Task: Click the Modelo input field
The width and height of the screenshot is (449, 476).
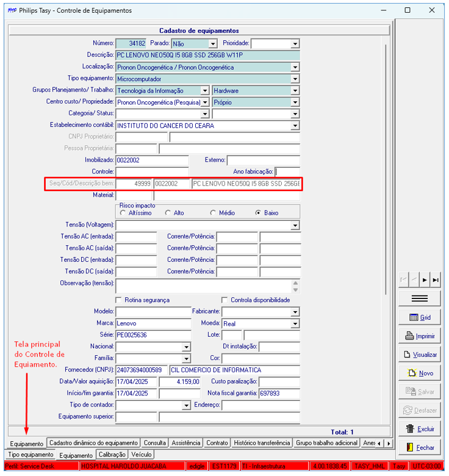Action: tap(153, 312)
